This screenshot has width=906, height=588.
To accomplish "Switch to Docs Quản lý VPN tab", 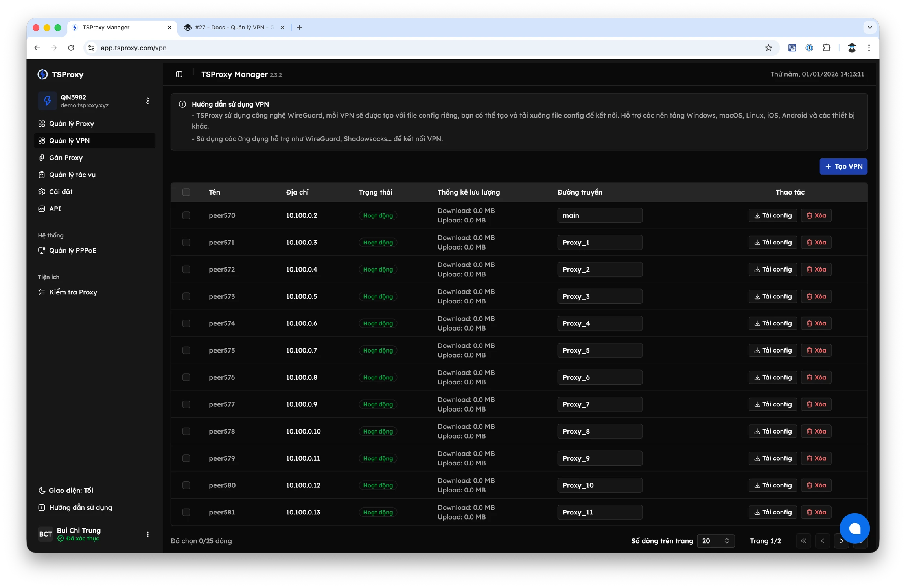I will 234,27.
